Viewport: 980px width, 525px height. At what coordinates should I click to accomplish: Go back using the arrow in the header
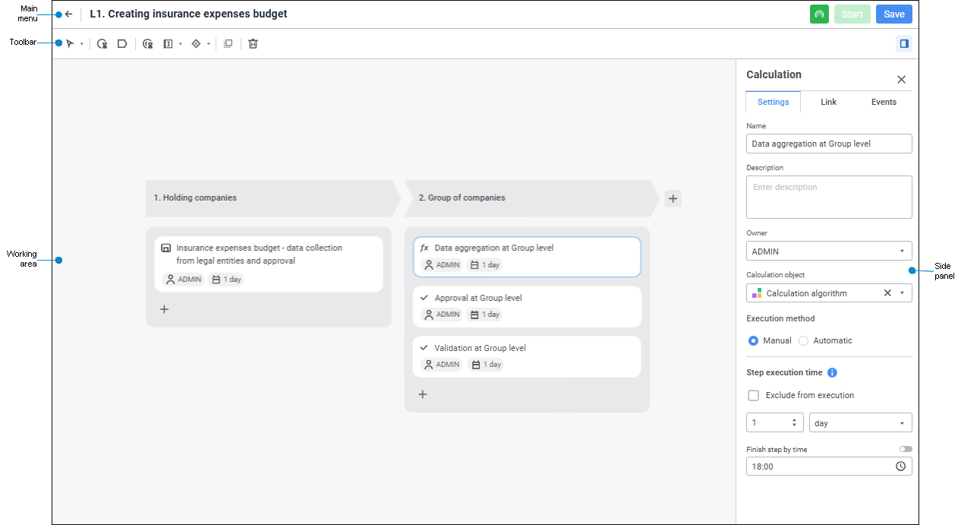69,14
